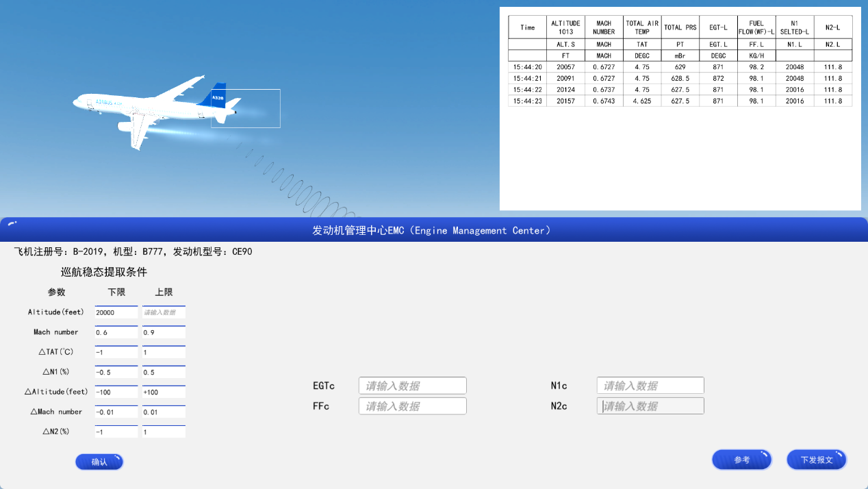
Task: Click the 确认 confirm button
Action: (x=99, y=462)
